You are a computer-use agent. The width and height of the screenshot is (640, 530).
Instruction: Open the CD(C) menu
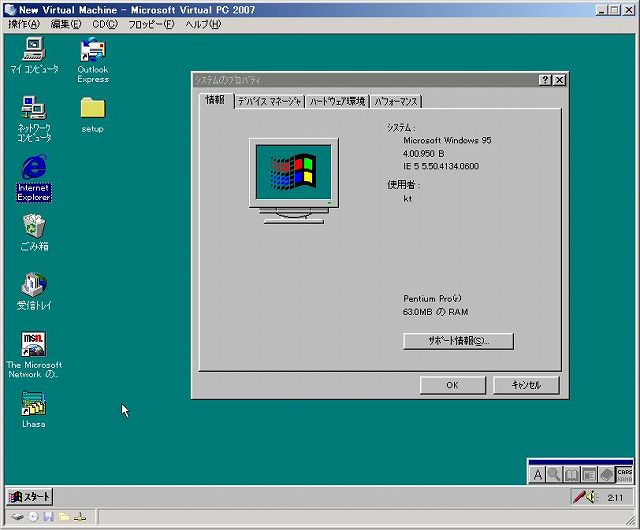pyautogui.click(x=105, y=24)
